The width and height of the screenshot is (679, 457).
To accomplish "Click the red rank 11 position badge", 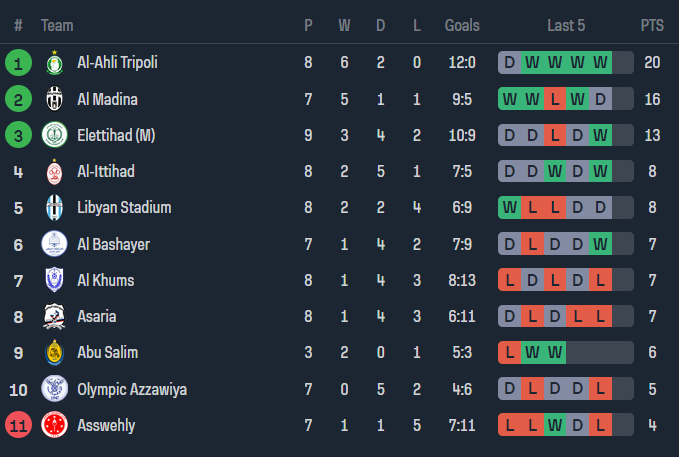I will coord(18,425).
